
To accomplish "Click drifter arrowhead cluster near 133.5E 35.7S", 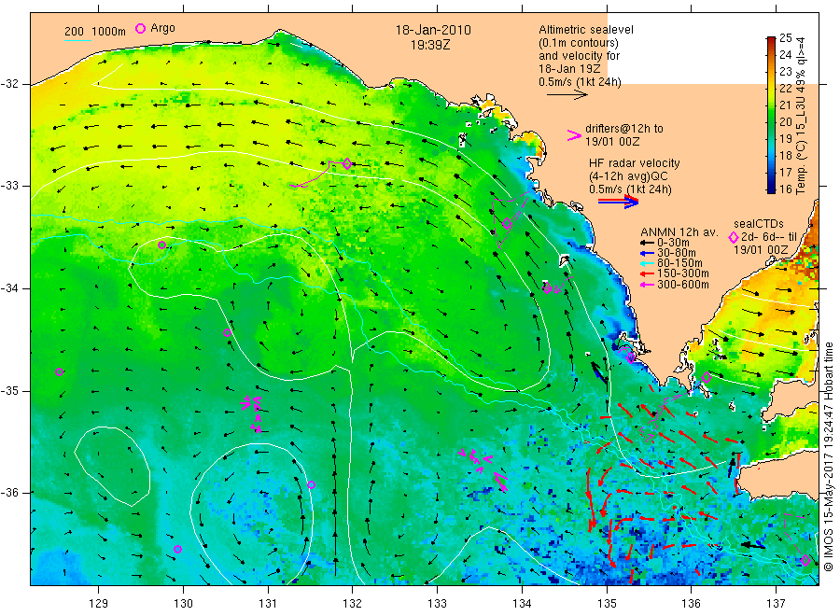I will [483, 469].
